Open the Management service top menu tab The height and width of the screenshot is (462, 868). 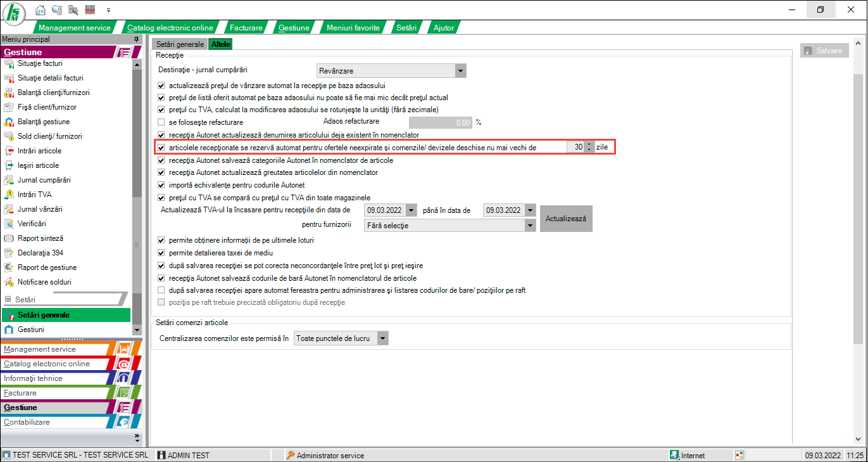(74, 28)
